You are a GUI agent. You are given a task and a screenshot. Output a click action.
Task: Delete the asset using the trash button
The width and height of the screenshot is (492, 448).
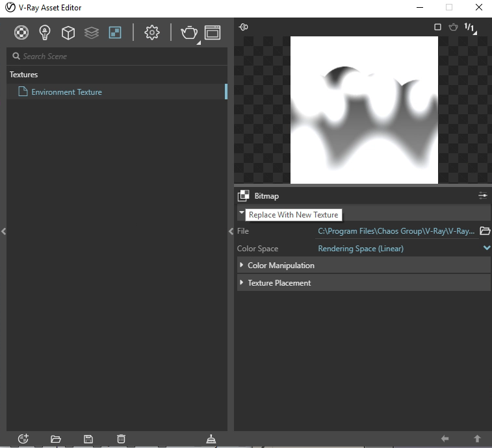click(x=121, y=439)
